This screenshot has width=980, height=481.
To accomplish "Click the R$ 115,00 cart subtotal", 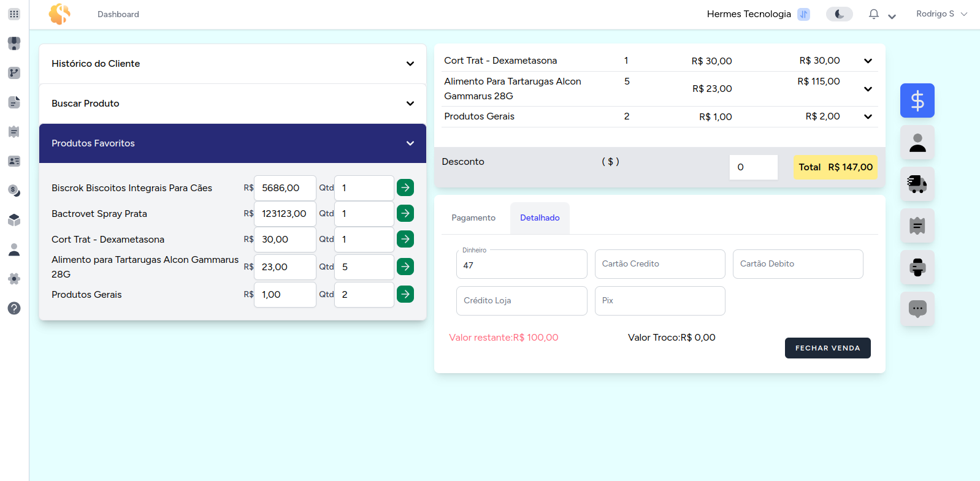I will tap(819, 81).
